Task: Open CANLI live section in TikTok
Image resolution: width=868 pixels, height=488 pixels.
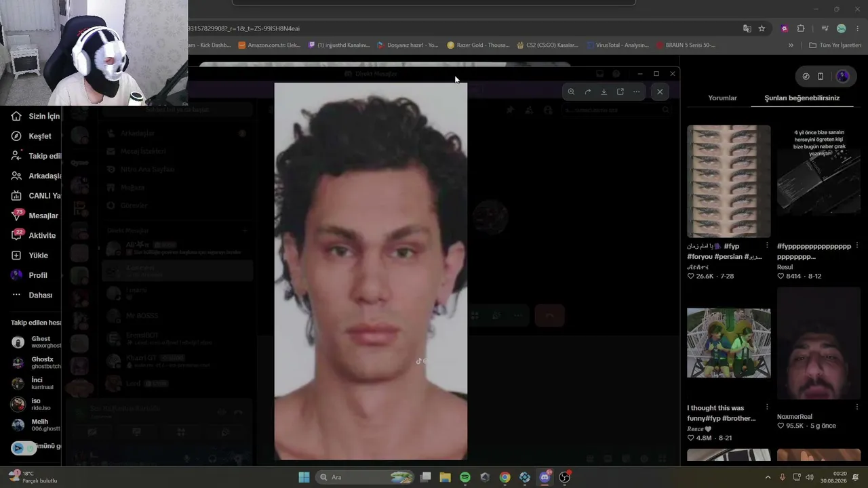Action: pyautogui.click(x=35, y=196)
